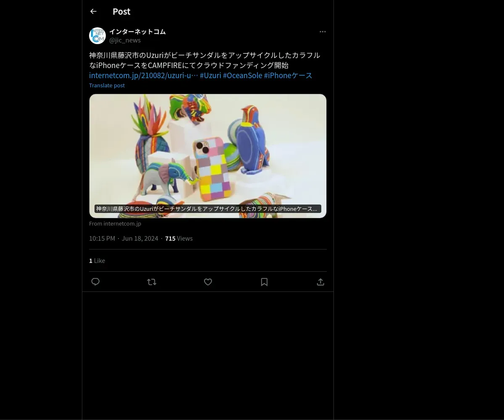Image resolution: width=504 pixels, height=420 pixels.
Task: Click the Post header title
Action: [x=121, y=11]
